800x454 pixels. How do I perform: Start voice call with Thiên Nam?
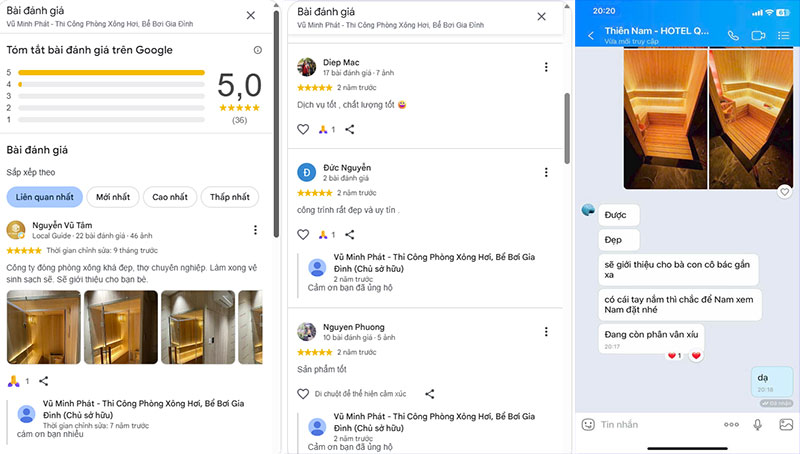coord(733,35)
